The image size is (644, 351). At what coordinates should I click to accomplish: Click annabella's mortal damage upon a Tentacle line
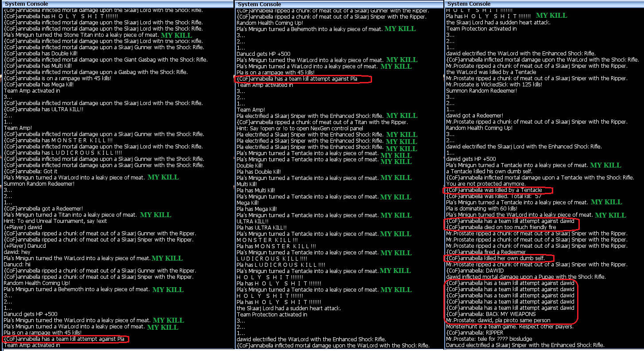[x=540, y=177]
